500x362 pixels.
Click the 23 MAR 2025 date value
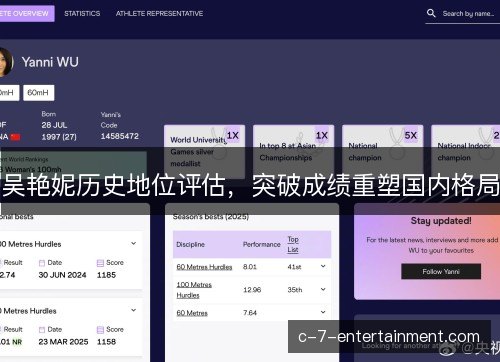pos(63,342)
